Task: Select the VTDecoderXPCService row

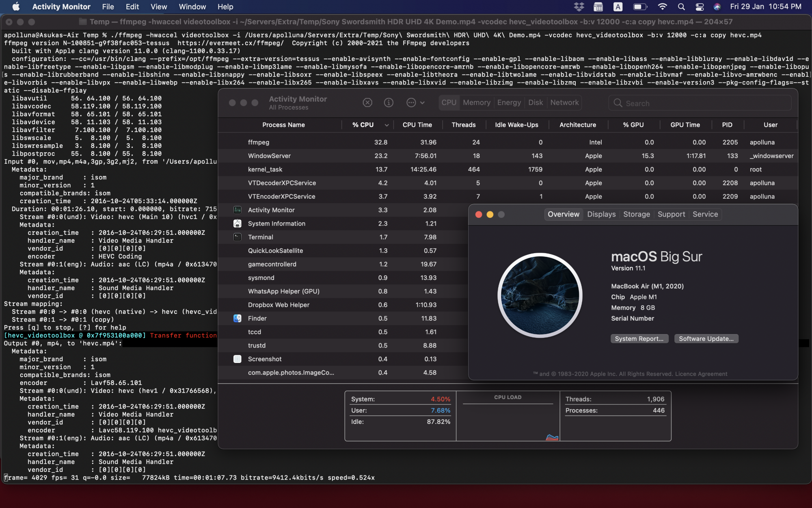Action: (x=508, y=183)
